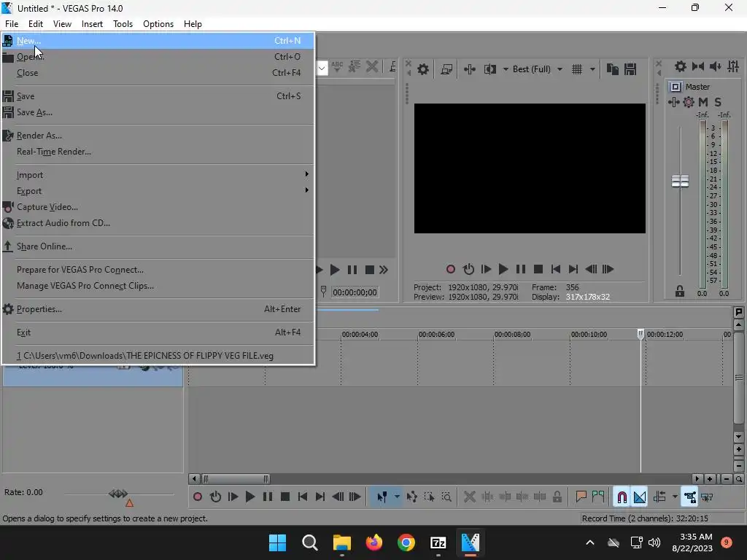Viewport: 747px width, 560px height.
Task: Expand Split Screen View dropdown arrow
Action: pos(506,69)
